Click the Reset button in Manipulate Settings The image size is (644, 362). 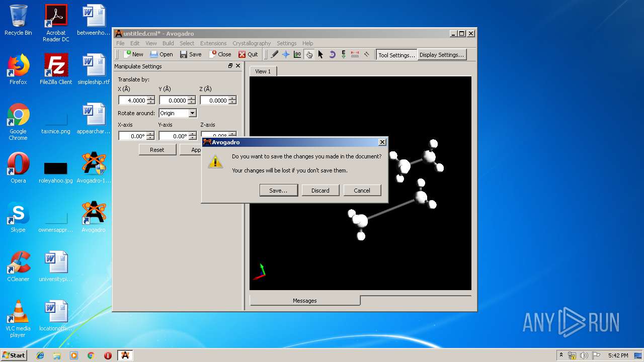(x=157, y=150)
